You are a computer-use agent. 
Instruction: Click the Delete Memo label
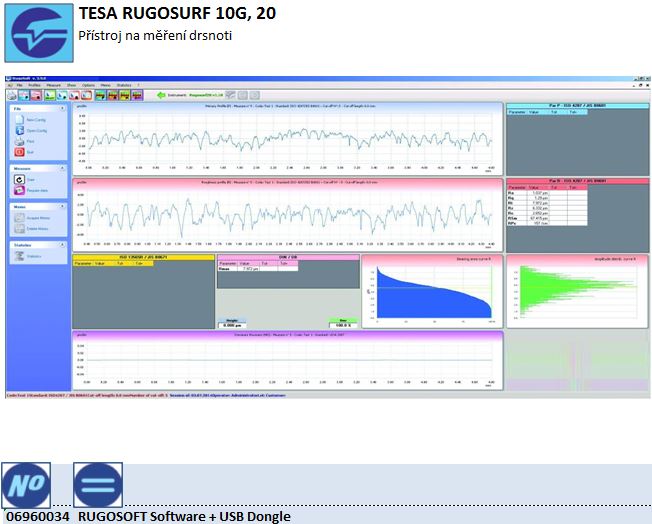click(x=37, y=229)
